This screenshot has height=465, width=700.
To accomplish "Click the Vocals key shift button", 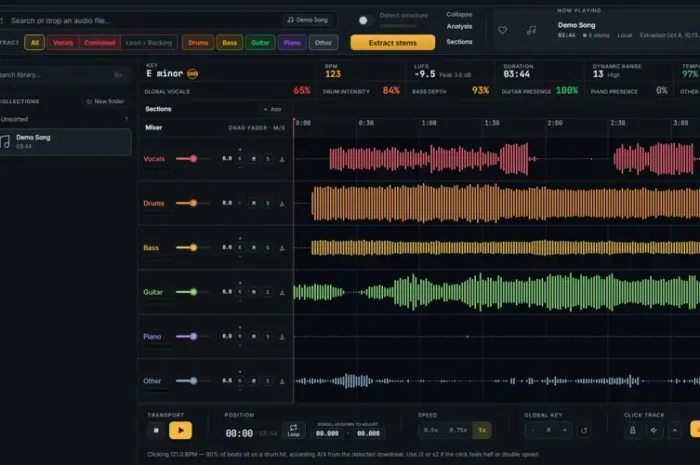I will pyautogui.click(x=240, y=159).
